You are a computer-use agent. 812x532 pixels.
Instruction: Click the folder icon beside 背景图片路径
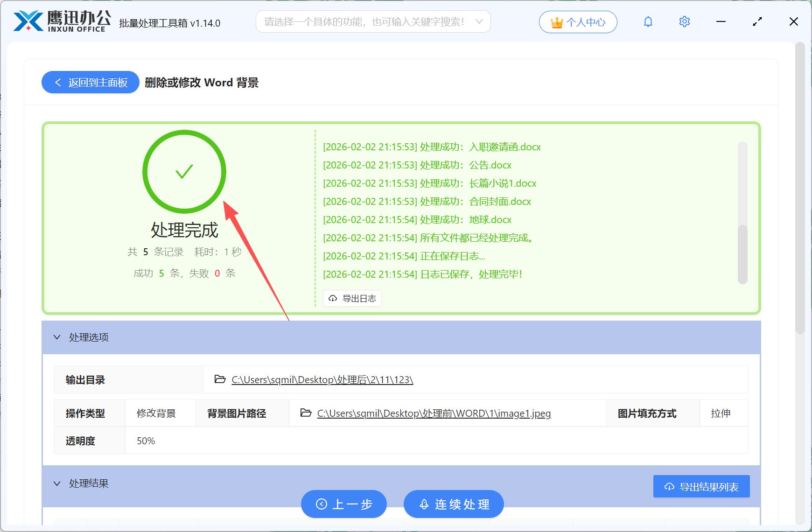pyautogui.click(x=306, y=413)
